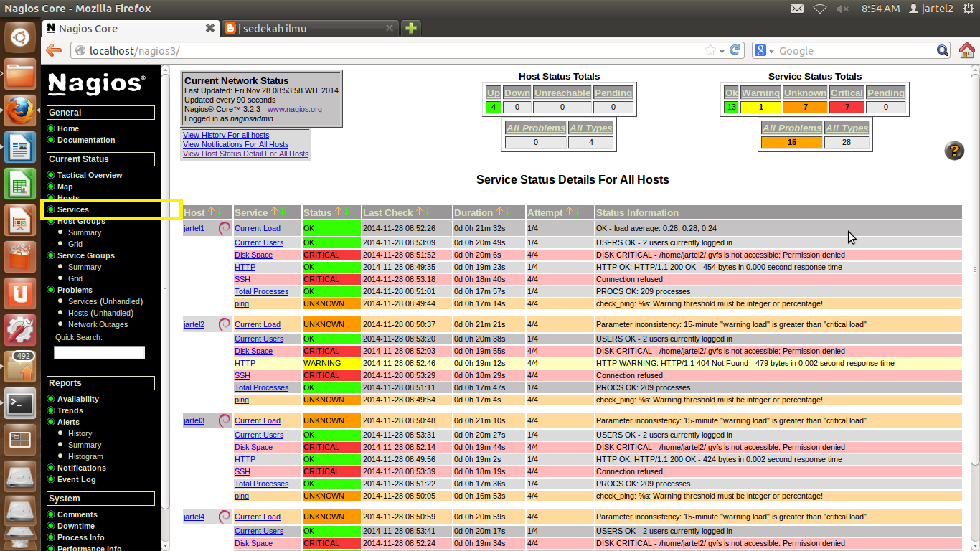Open Event Log sidebar link
The height and width of the screenshot is (551, 980).
point(76,479)
